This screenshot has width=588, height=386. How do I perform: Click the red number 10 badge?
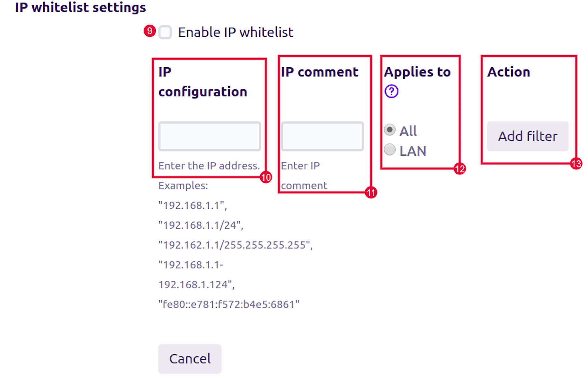[266, 177]
